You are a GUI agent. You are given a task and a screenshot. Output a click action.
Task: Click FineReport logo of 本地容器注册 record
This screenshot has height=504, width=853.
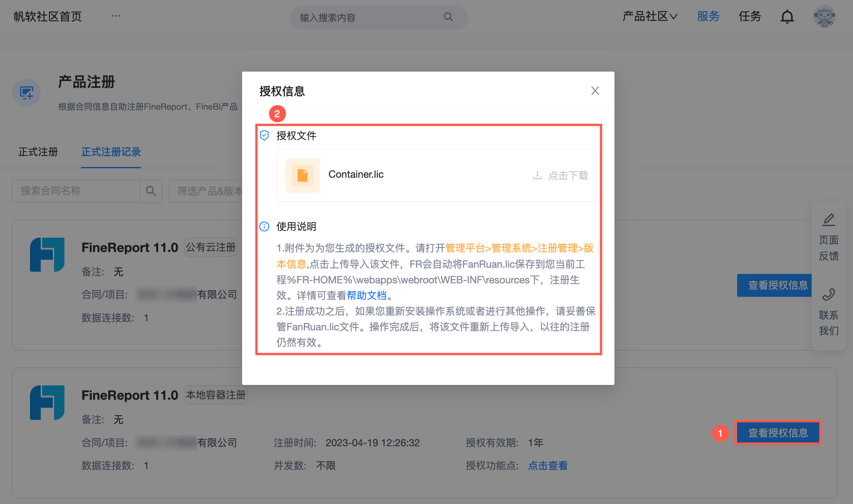click(x=47, y=402)
